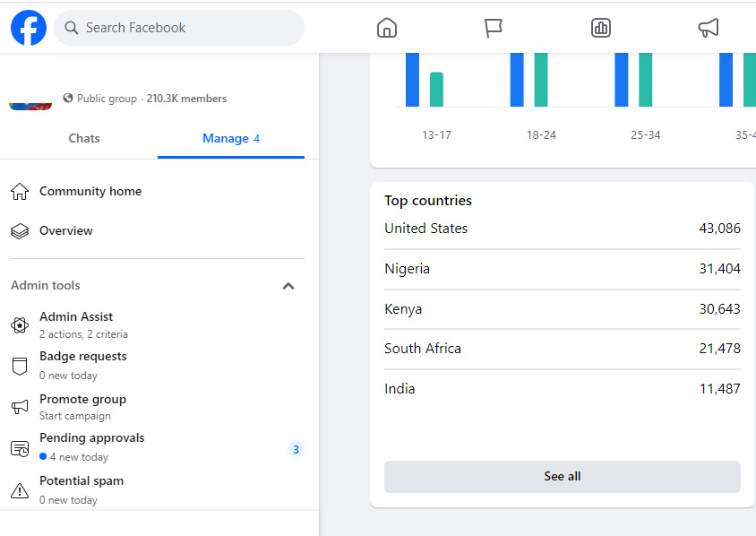Click the Nigeria country row

pyautogui.click(x=563, y=269)
